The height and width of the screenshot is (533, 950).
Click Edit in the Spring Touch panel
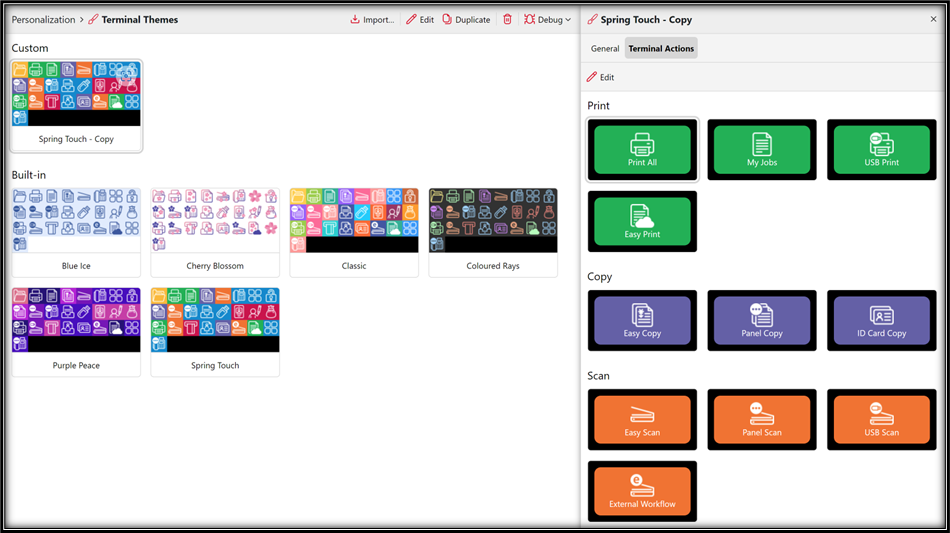[x=600, y=77]
